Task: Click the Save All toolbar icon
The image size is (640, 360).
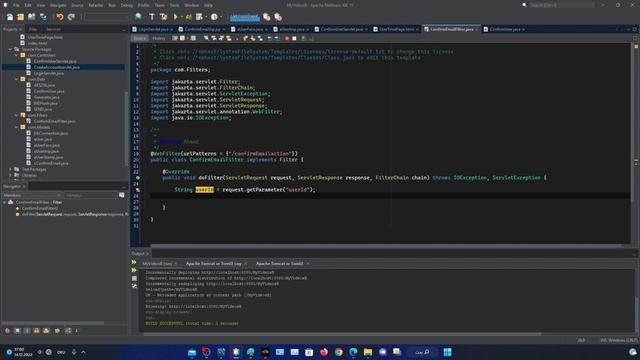Action: (x=43, y=17)
